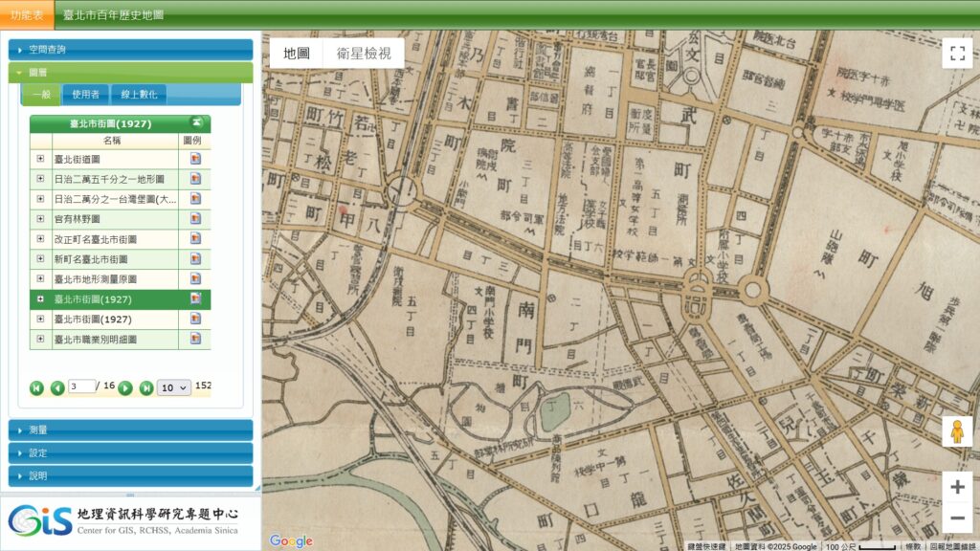980x551 pixels.
Task: Switch map to 地圖 view
Action: (x=297, y=54)
